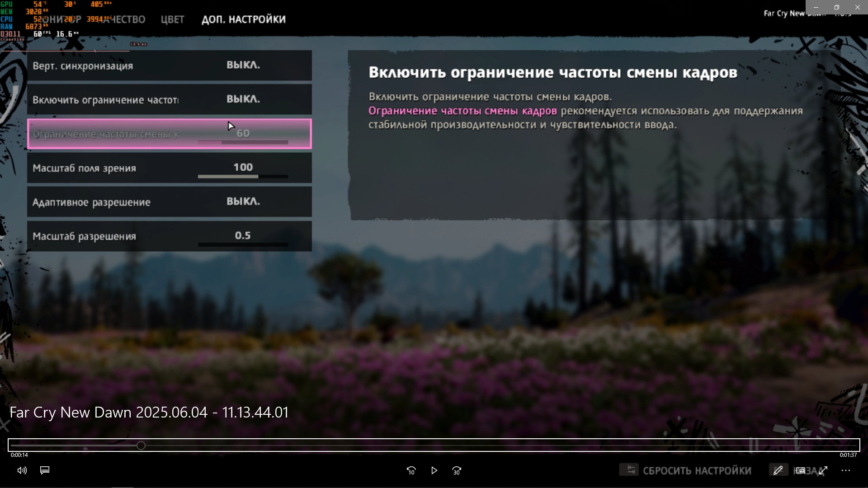Skip forward 30 seconds
868x488 pixels.
point(457,470)
